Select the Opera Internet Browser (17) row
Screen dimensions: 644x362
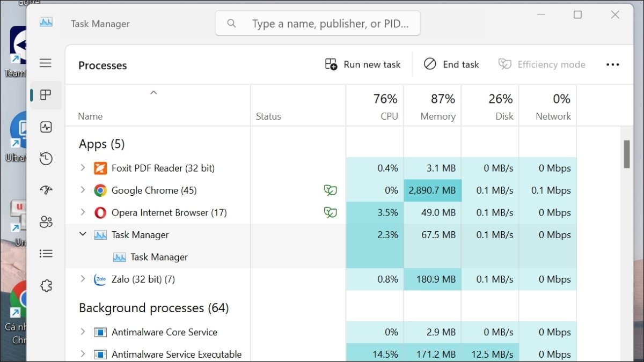click(x=321, y=213)
